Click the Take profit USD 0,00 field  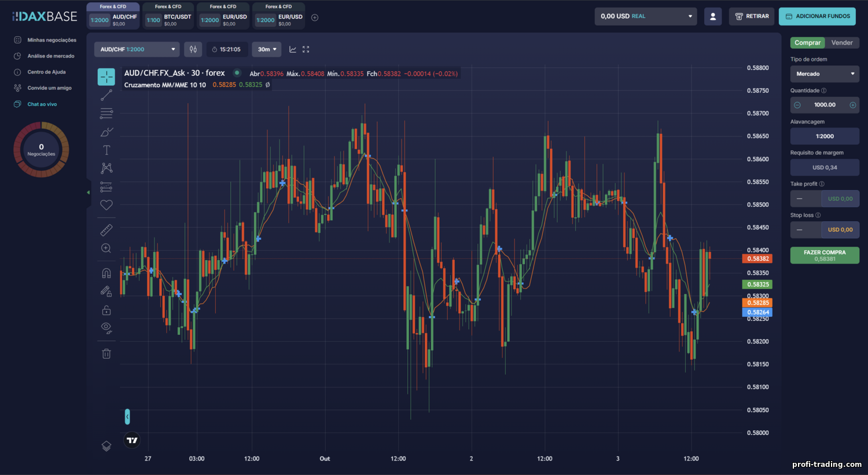pos(840,199)
